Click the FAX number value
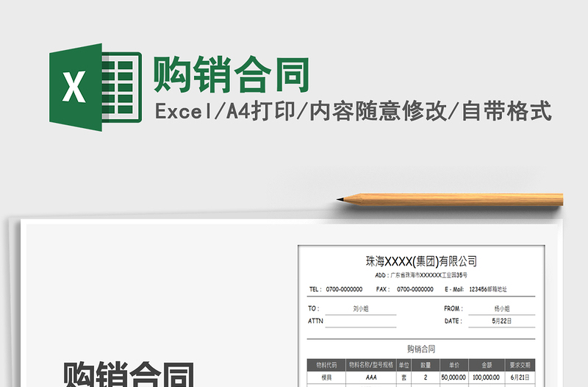This screenshot has height=387, width=588. tap(415, 289)
